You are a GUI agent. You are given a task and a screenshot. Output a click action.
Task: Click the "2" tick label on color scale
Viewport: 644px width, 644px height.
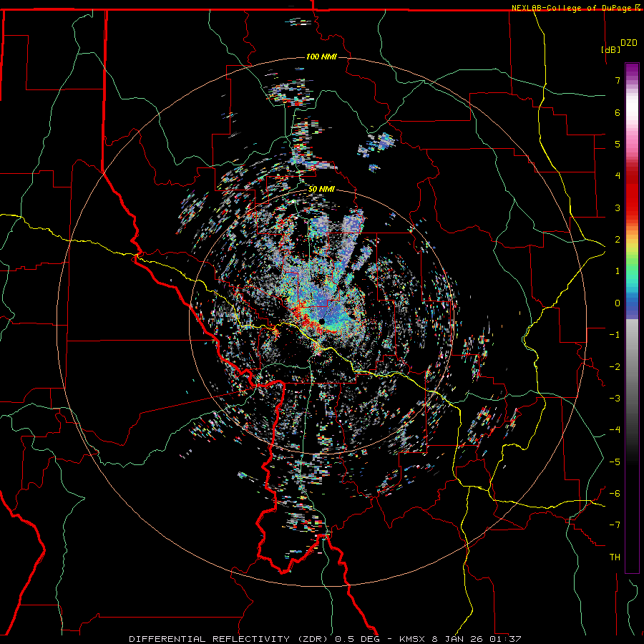point(618,240)
